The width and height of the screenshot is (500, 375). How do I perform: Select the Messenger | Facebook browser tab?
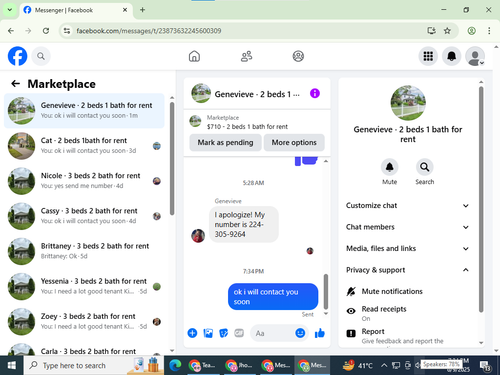click(x=76, y=10)
